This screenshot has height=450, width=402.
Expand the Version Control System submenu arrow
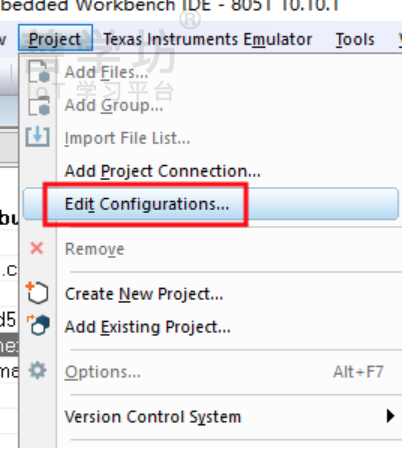tap(390, 416)
